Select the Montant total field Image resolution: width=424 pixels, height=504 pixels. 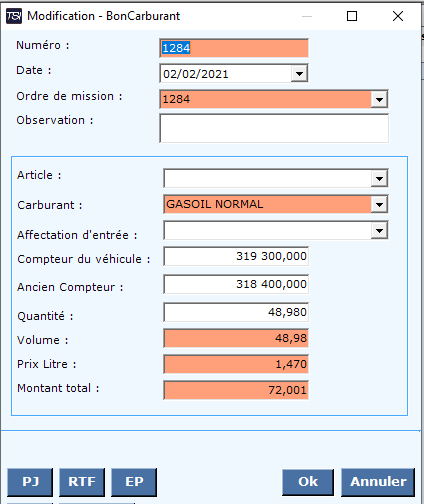click(236, 390)
